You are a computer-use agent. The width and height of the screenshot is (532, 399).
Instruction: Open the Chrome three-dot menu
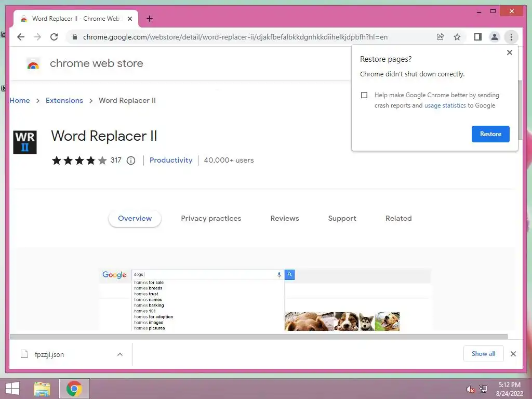pyautogui.click(x=511, y=37)
